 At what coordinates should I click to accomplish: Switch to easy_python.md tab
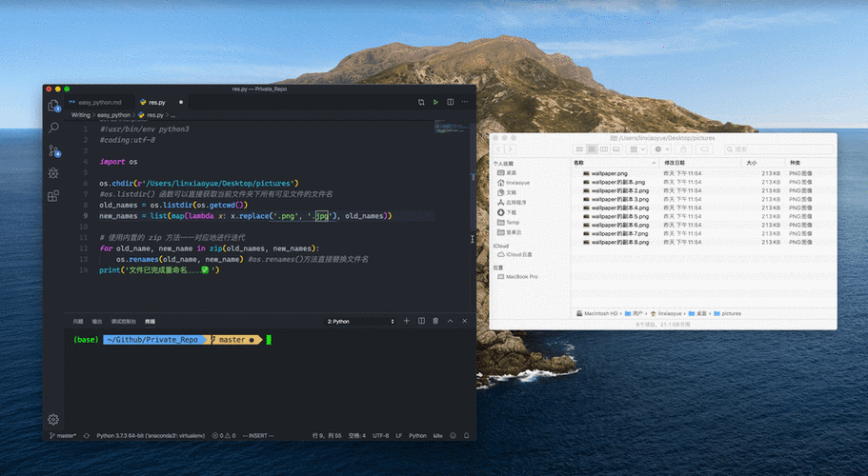[x=100, y=102]
